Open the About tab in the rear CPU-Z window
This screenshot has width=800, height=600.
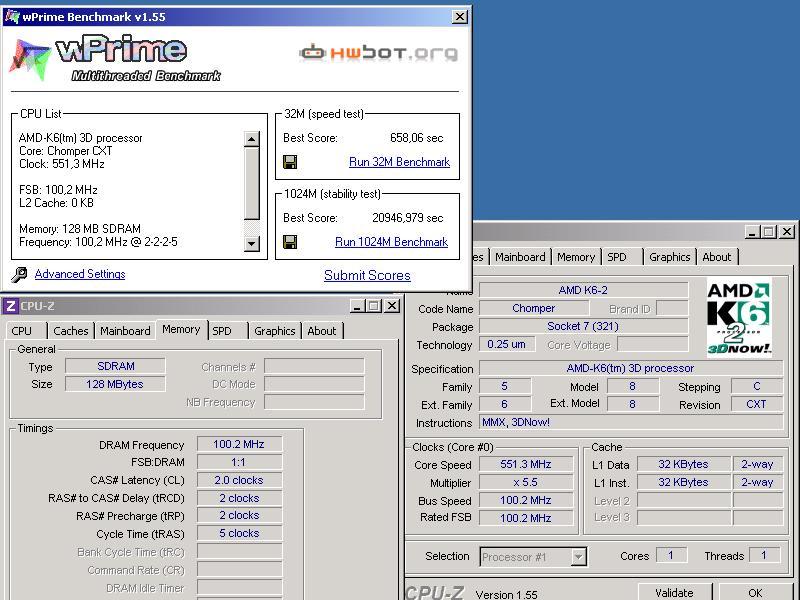pos(717,257)
